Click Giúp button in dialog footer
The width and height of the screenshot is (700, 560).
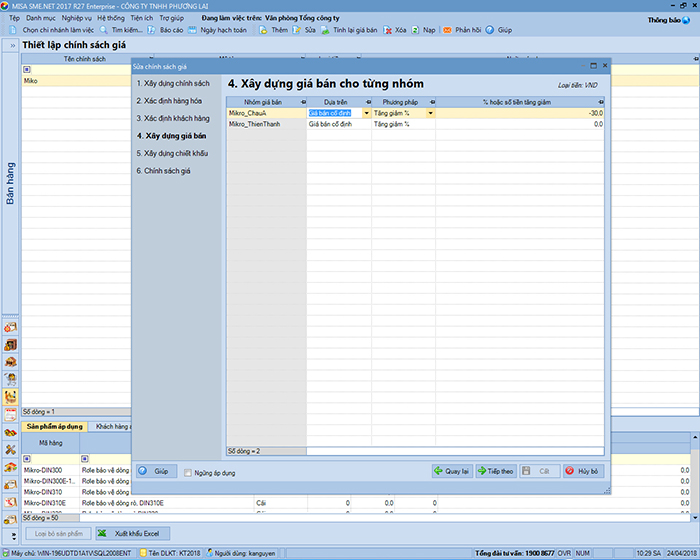(157, 471)
